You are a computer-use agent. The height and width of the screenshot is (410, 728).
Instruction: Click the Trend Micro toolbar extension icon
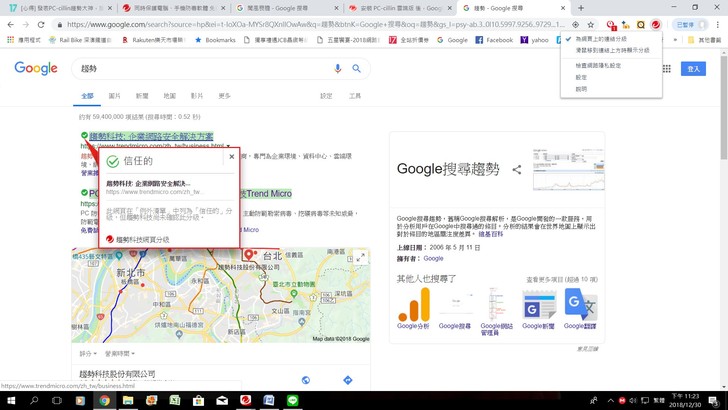655,24
